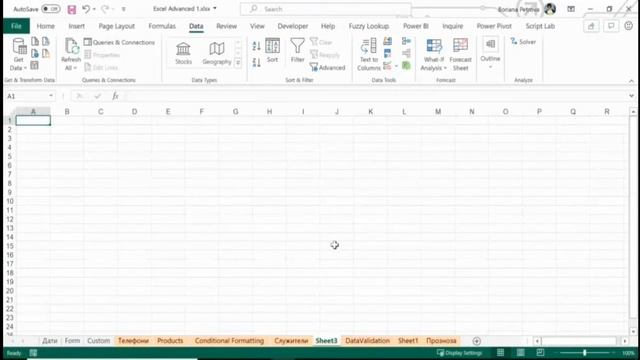Click the Select All corner triangle
Image resolution: width=640 pixels, height=360 pixels.
(12, 111)
